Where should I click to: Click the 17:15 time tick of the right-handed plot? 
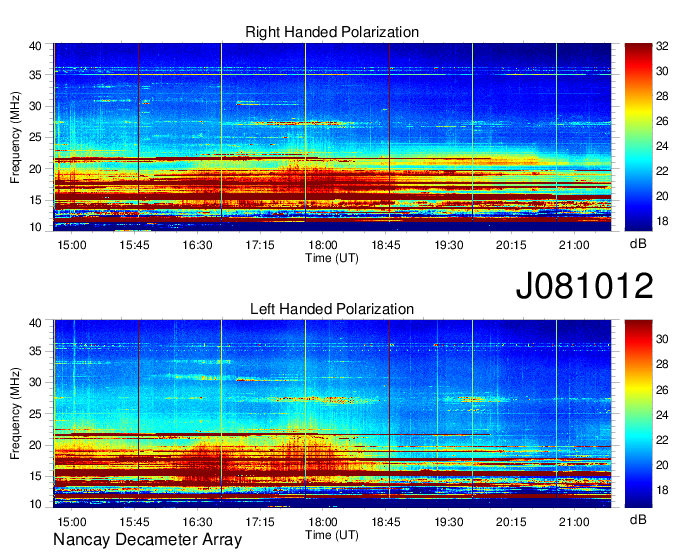coord(260,245)
